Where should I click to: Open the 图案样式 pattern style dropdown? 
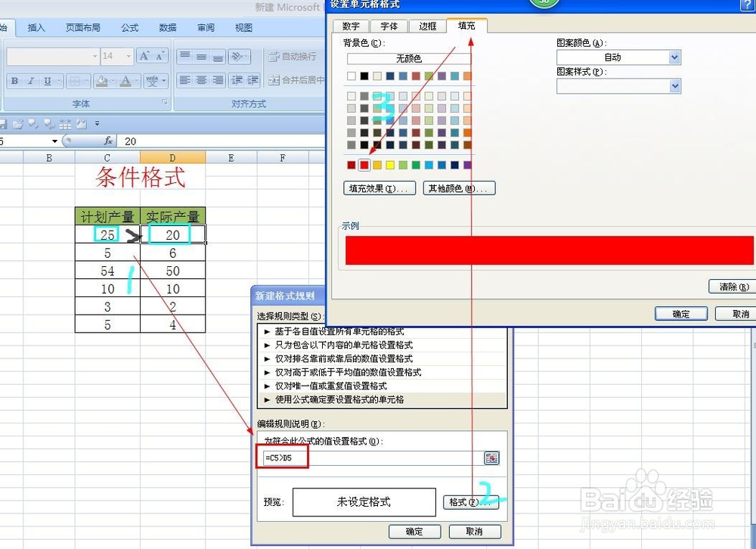(x=674, y=86)
